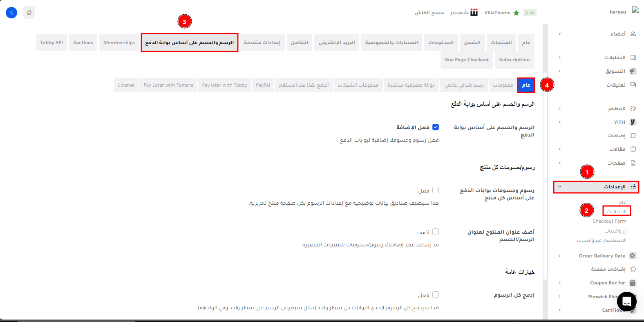Expand the Coupon Box menu chevron
Screen dimensions: 644x322
click(559, 283)
